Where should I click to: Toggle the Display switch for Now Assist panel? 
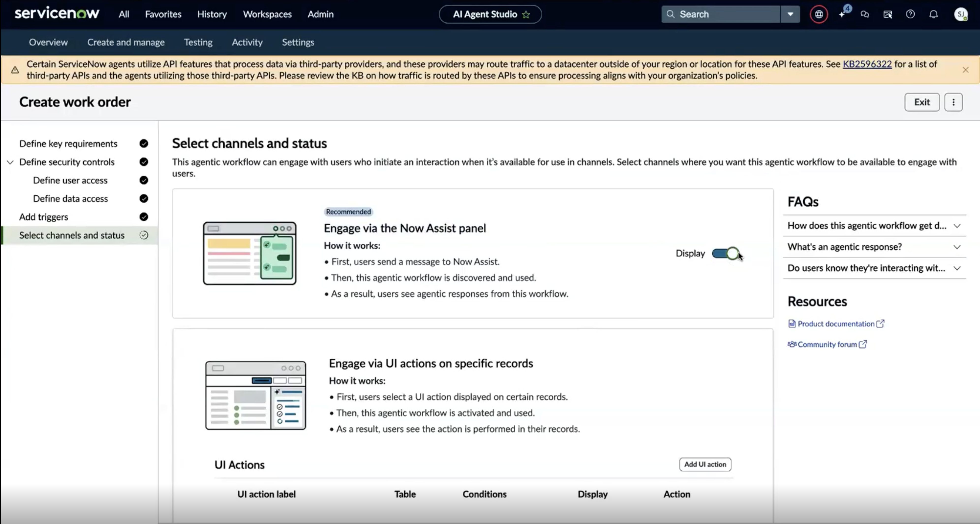coord(725,253)
